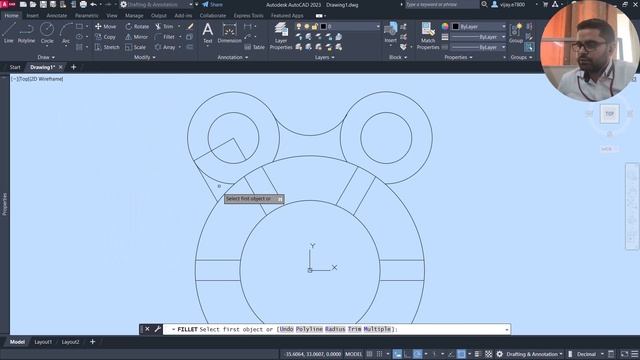Click the workspace switching gear icon
Image resolution: width=640 pixels, height=360 pixels.
click(500, 354)
